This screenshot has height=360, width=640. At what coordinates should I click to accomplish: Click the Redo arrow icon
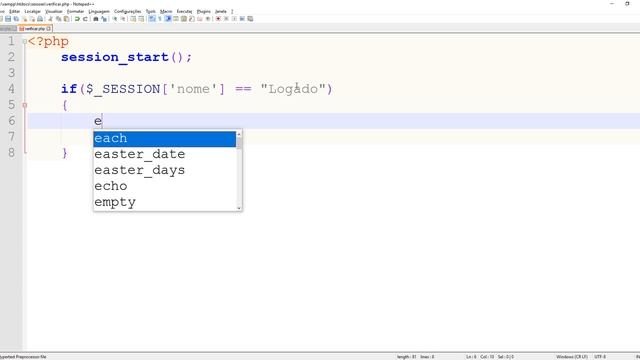(x=85, y=19)
